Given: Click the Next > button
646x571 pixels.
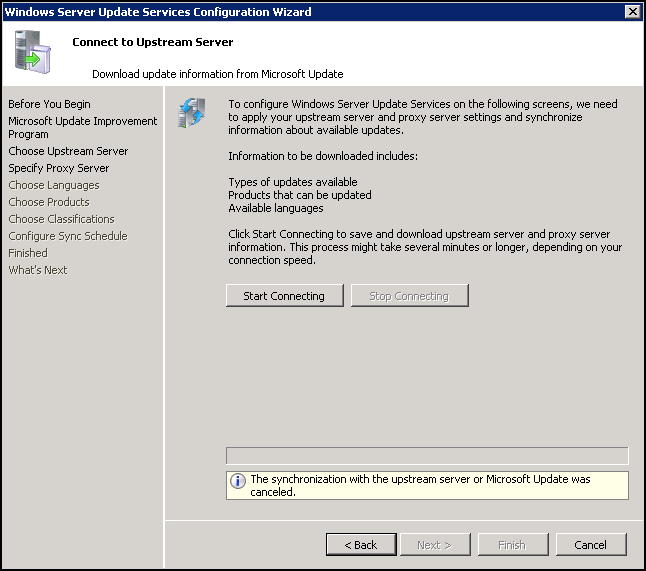Looking at the screenshot, I should point(435,545).
